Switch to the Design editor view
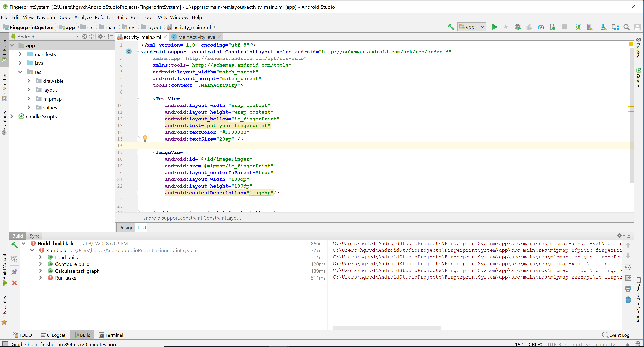Image resolution: width=644 pixels, height=347 pixels. (126, 228)
